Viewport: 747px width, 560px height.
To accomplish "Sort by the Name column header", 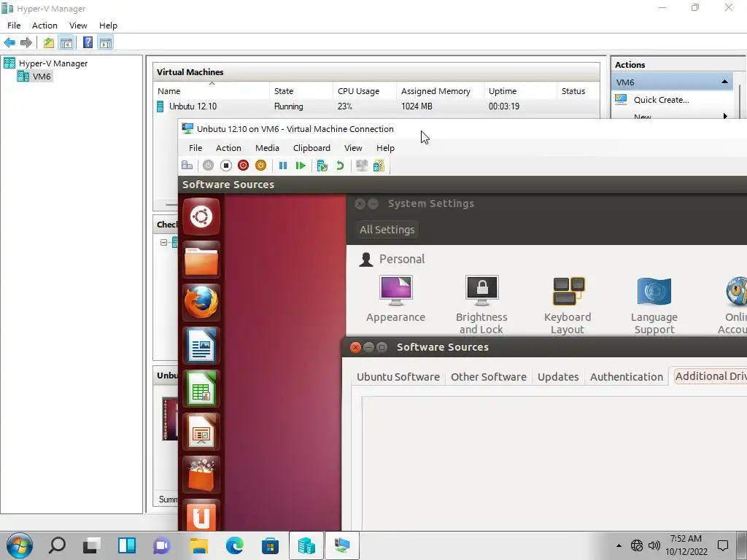I will click(x=212, y=91).
